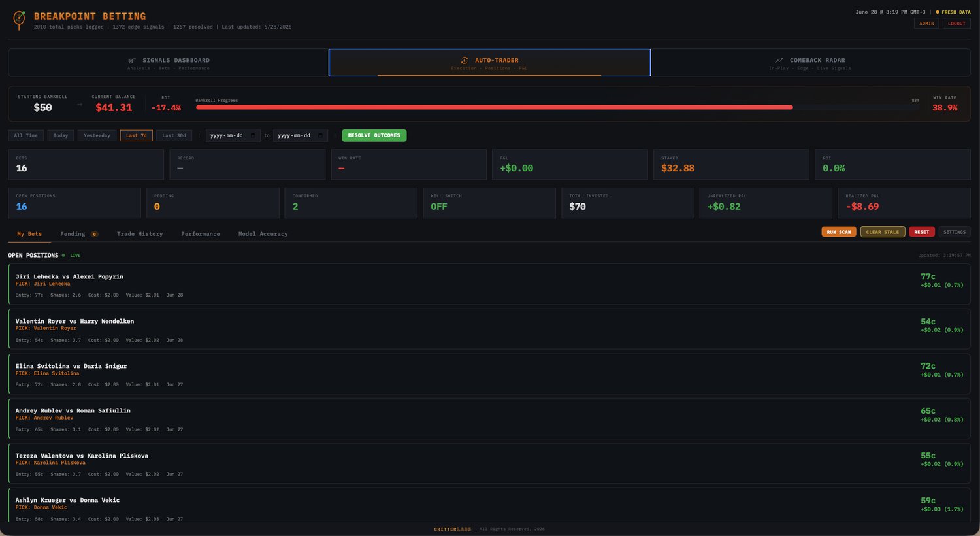Open the Andrey Rublev vs Roman Safiullin position

click(x=489, y=418)
